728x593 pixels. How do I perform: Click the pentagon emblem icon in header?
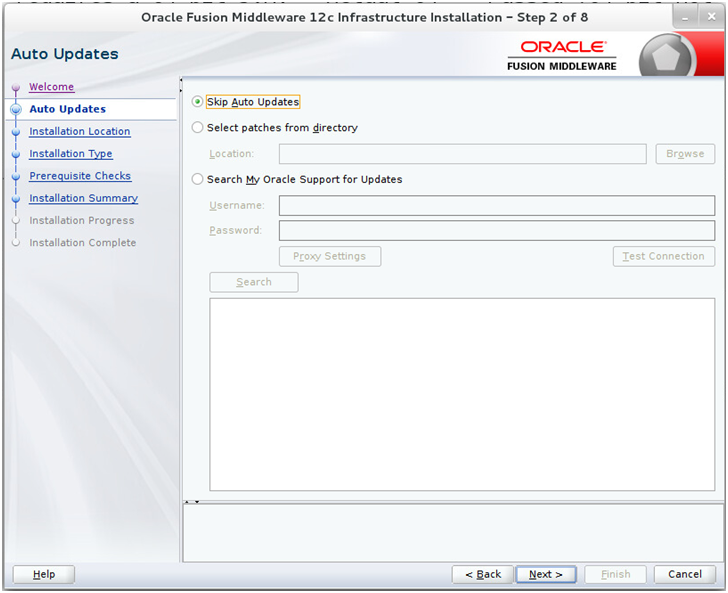pyautogui.click(x=666, y=57)
